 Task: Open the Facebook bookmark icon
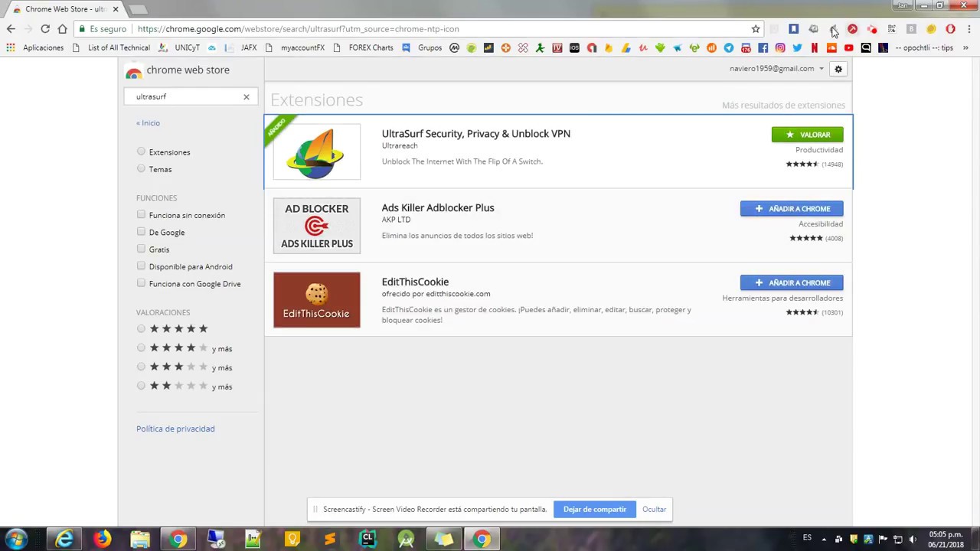(763, 47)
